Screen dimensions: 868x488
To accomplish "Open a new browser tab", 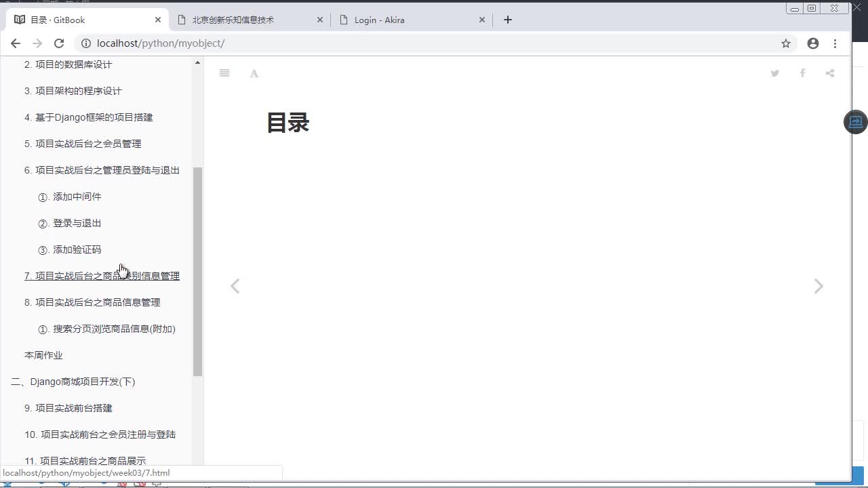I will [508, 20].
